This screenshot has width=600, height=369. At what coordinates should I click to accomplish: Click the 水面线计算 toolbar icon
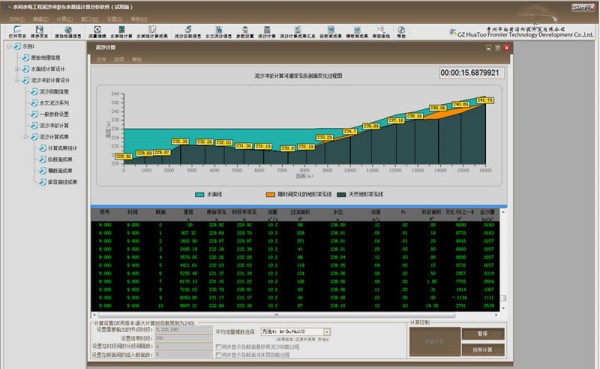(121, 32)
